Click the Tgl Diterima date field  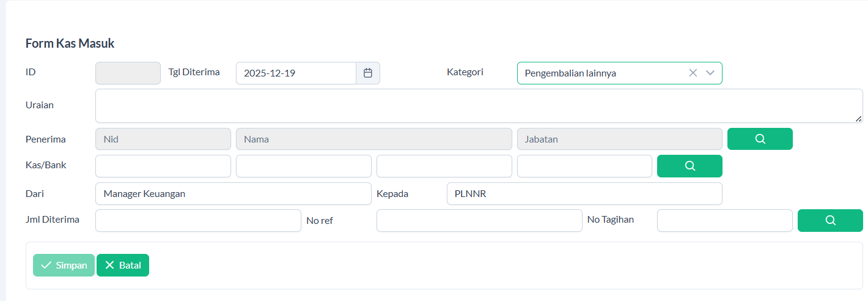pyautogui.click(x=296, y=73)
